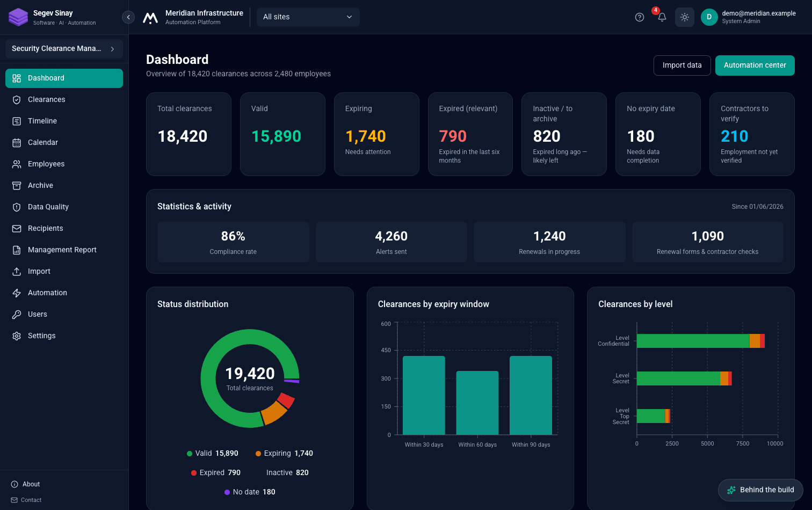Click the Contact envelope icon
This screenshot has width=812, height=510.
(15, 500)
